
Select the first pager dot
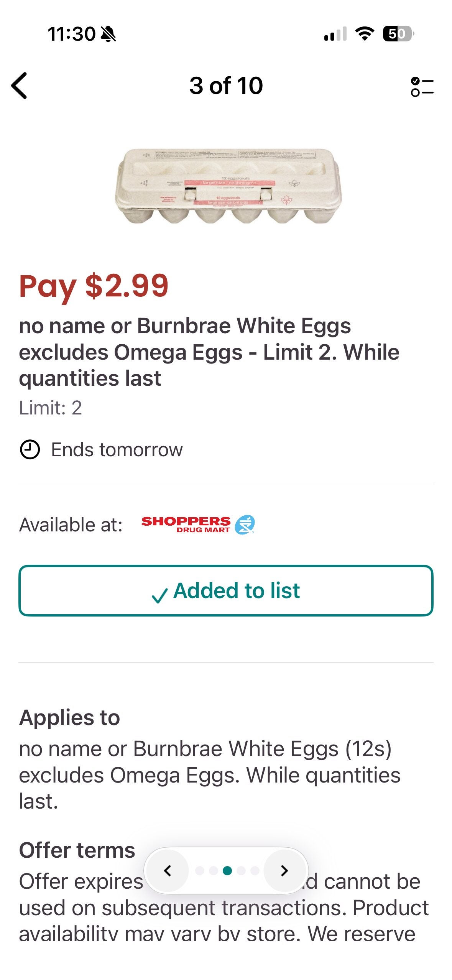point(199,871)
